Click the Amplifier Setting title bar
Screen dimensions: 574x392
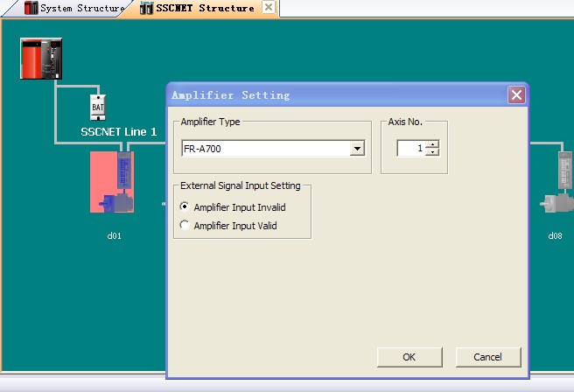pyautogui.click(x=332, y=95)
